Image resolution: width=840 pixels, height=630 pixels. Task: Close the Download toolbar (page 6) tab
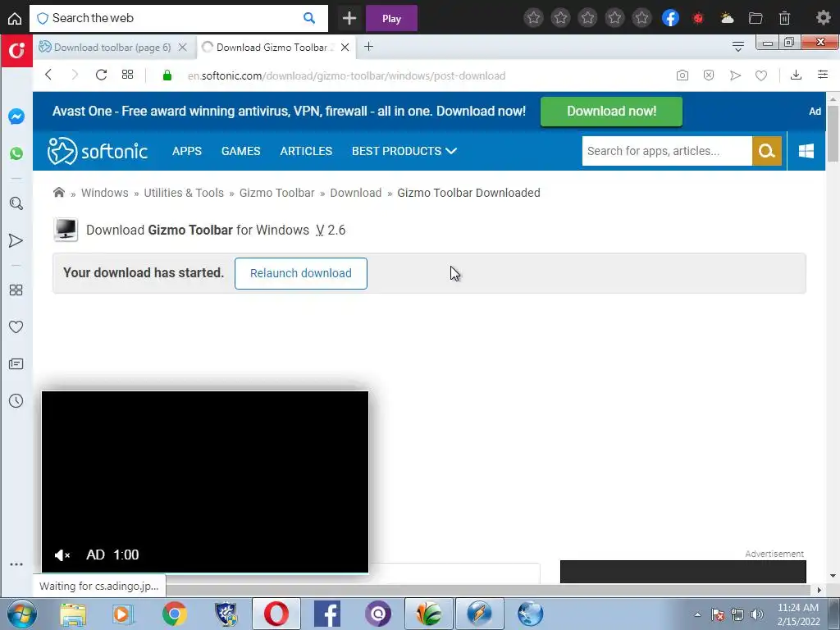pyautogui.click(x=183, y=47)
